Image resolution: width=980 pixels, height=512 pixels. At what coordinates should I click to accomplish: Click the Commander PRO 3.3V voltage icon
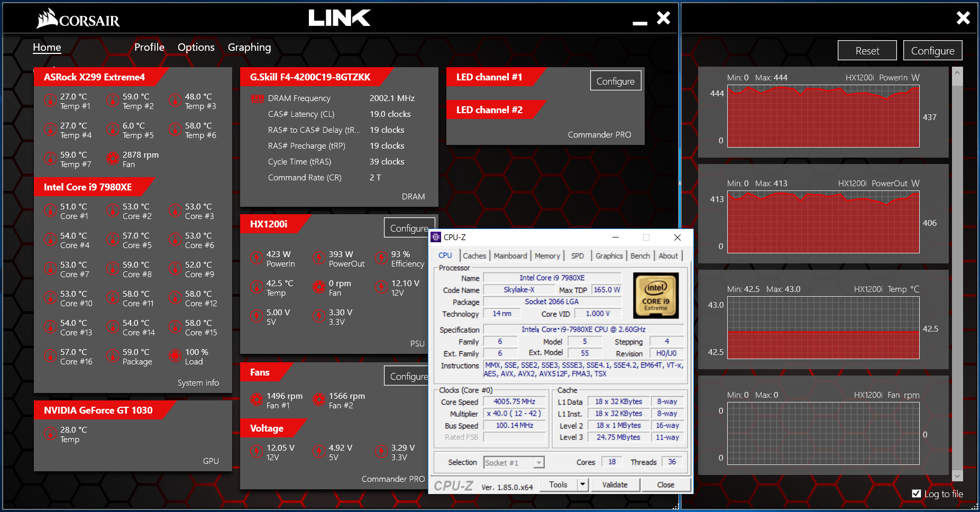point(381,452)
